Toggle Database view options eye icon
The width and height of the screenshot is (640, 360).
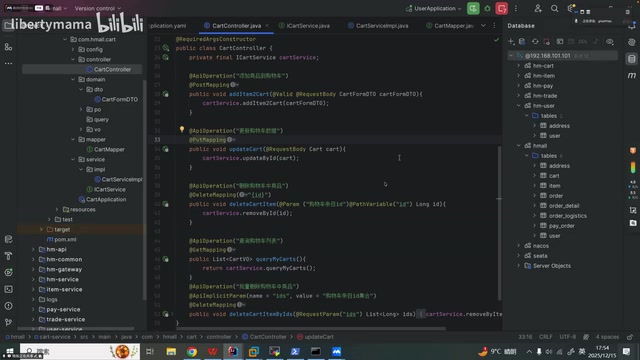pos(610,42)
